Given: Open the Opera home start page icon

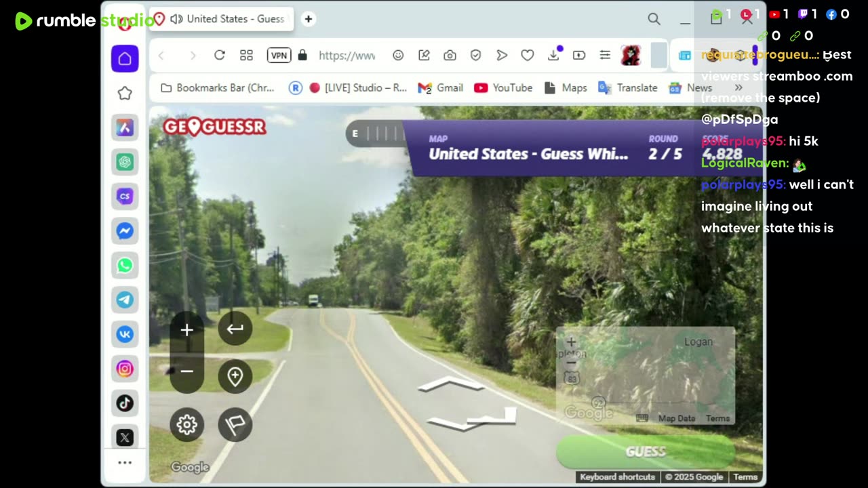Looking at the screenshot, I should click(x=125, y=59).
